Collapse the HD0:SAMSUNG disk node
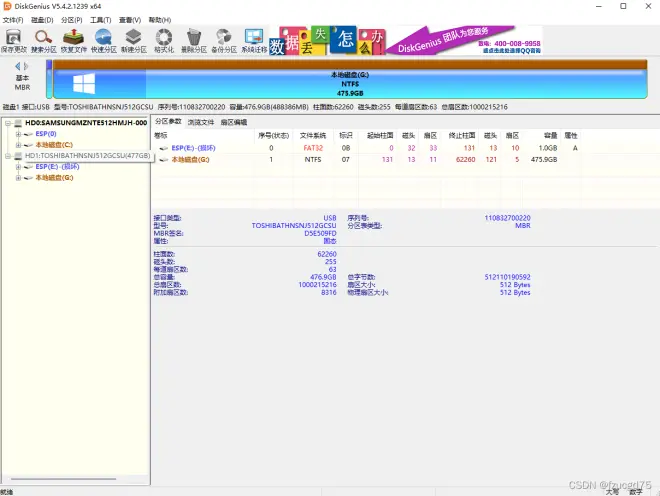This screenshot has width=660, height=496. tap(8, 123)
